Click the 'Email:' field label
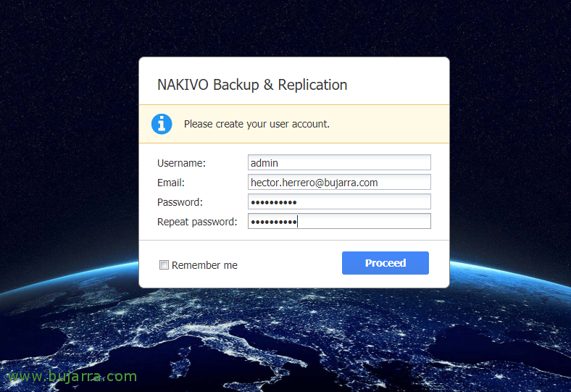 pyautogui.click(x=171, y=183)
